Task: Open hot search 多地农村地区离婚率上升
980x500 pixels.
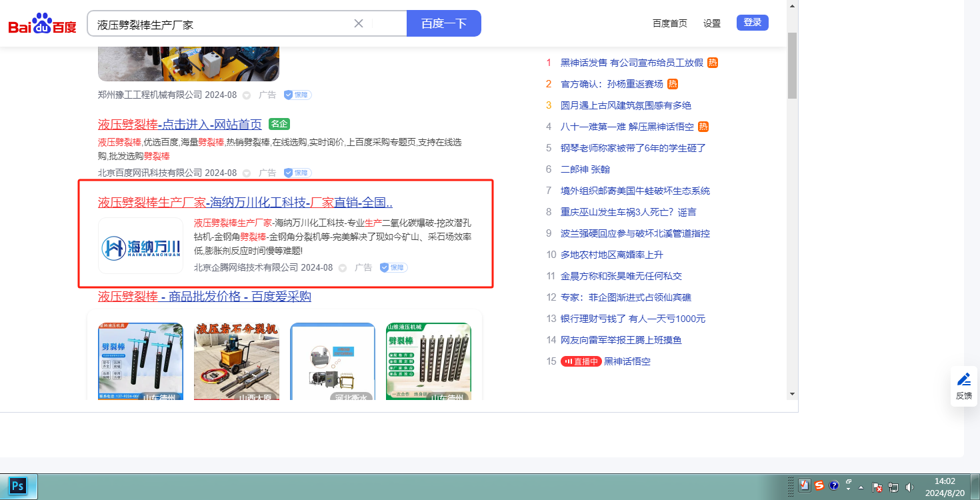Action: point(612,255)
